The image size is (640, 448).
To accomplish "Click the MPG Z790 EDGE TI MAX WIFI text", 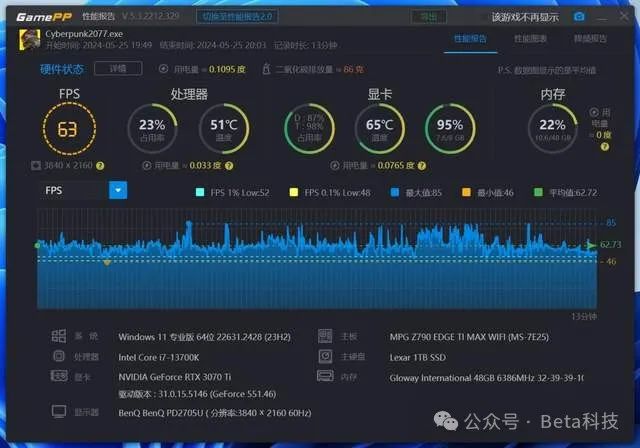I will click(x=469, y=337).
